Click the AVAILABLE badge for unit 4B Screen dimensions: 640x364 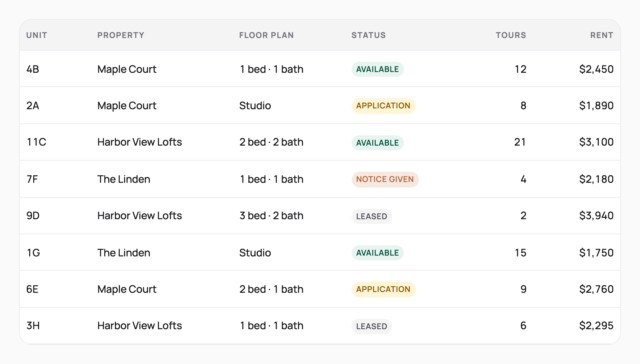pos(378,69)
